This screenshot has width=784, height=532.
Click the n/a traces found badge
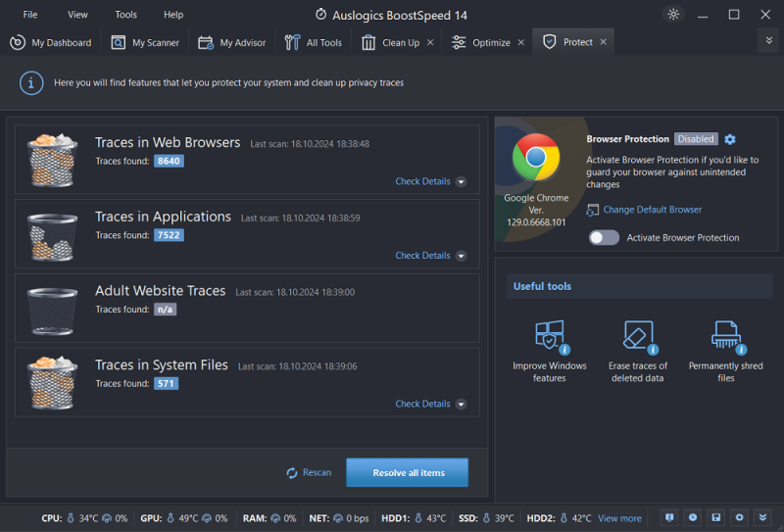165,310
